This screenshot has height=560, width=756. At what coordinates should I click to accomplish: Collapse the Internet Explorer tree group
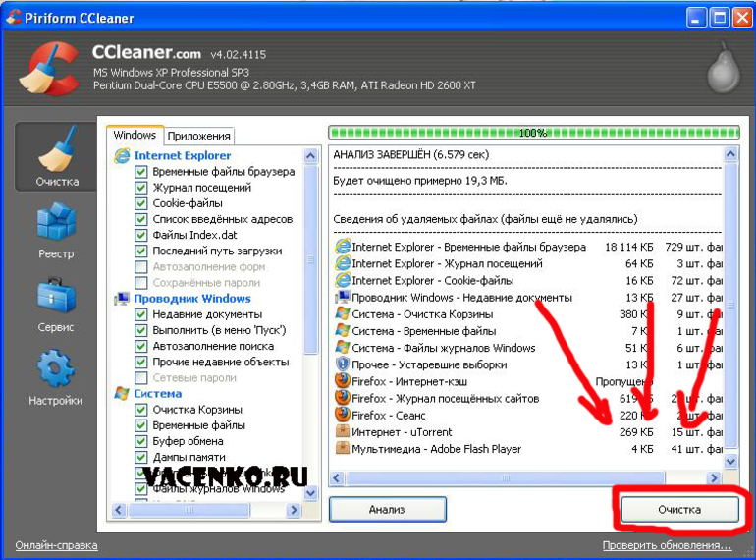click(183, 156)
